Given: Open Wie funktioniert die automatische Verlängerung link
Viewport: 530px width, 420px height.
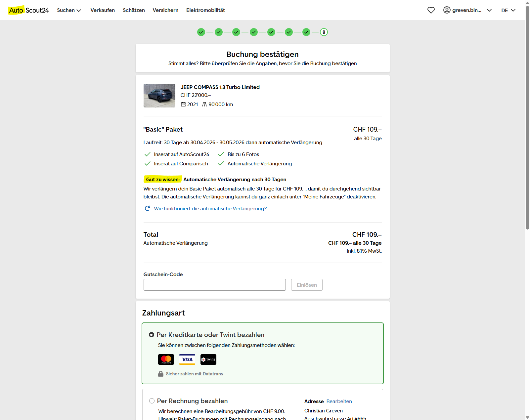Looking at the screenshot, I should [x=210, y=208].
